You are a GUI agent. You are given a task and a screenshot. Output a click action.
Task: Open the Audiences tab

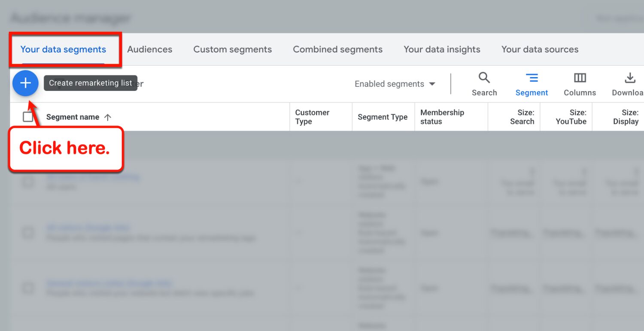pyautogui.click(x=149, y=49)
